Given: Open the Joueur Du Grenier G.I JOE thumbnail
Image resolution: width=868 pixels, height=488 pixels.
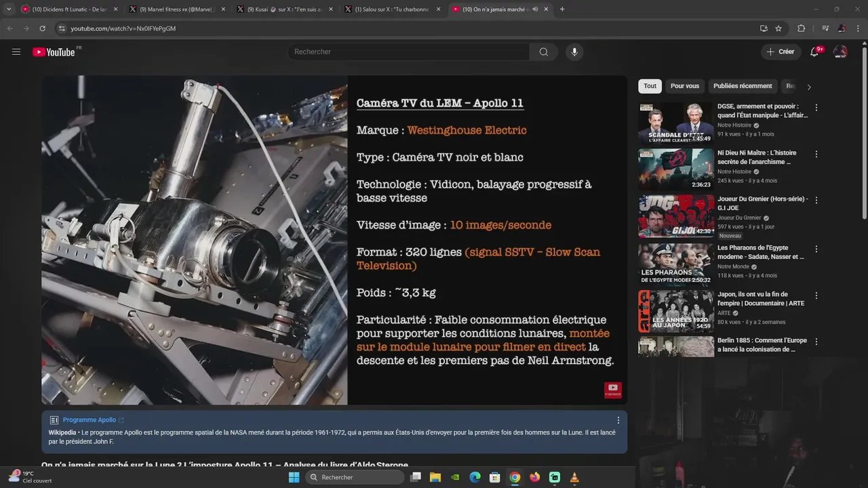Looking at the screenshot, I should 675,216.
